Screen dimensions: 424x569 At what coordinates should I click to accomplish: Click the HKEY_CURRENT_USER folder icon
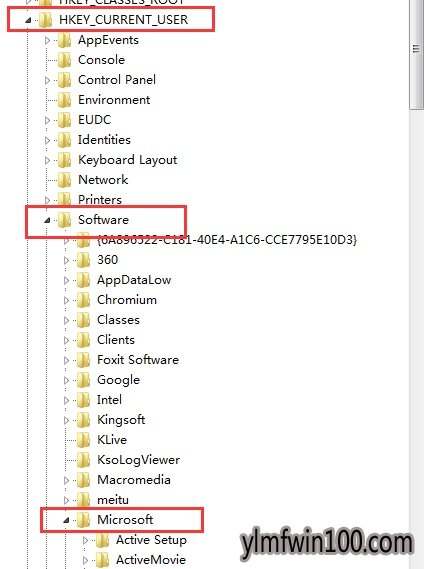click(x=46, y=20)
